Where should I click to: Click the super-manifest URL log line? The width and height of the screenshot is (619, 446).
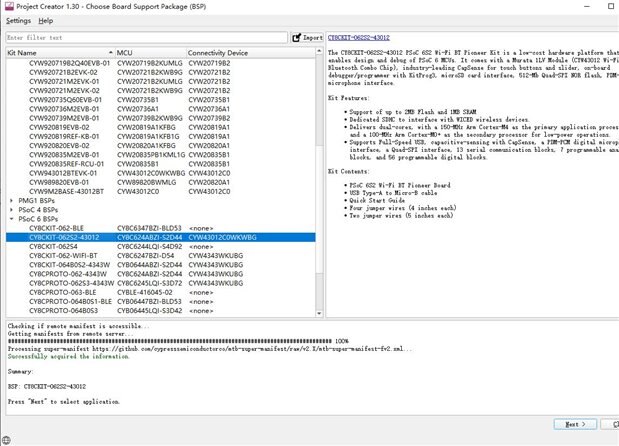pyautogui.click(x=210, y=349)
